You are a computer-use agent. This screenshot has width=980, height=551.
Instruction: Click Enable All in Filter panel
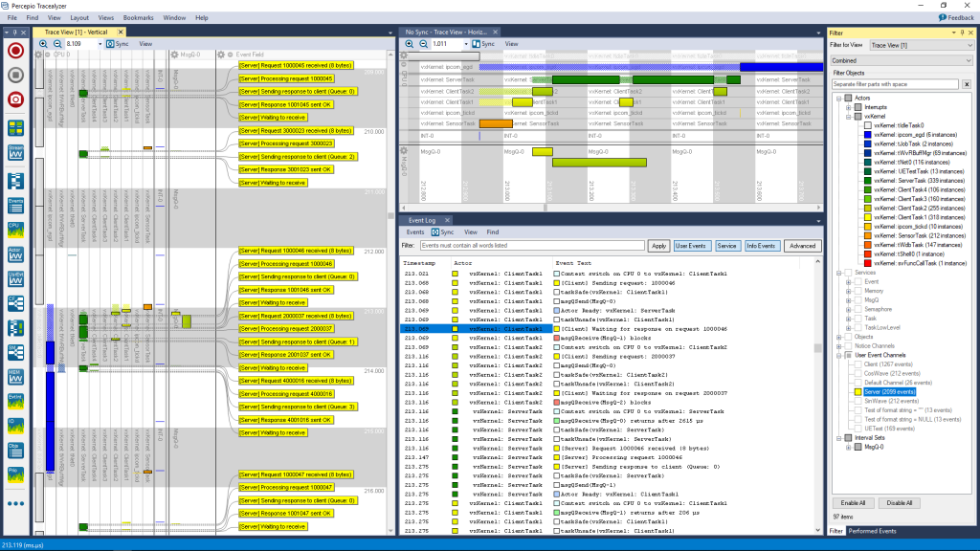click(853, 503)
